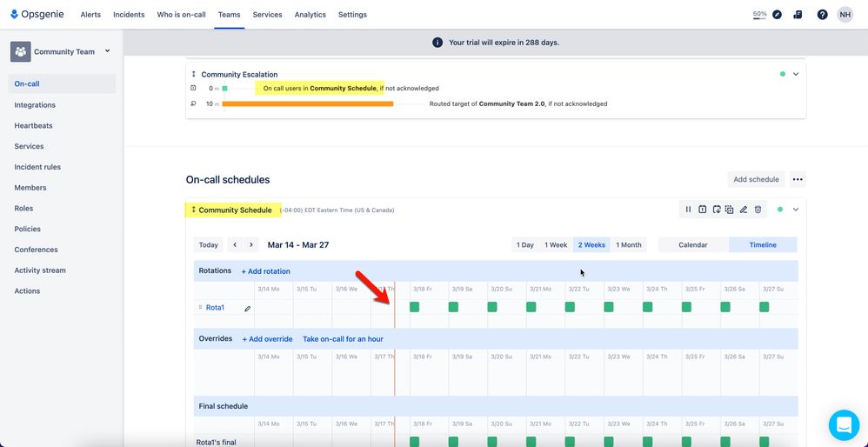Select the 1 Week range

[x=556, y=244]
